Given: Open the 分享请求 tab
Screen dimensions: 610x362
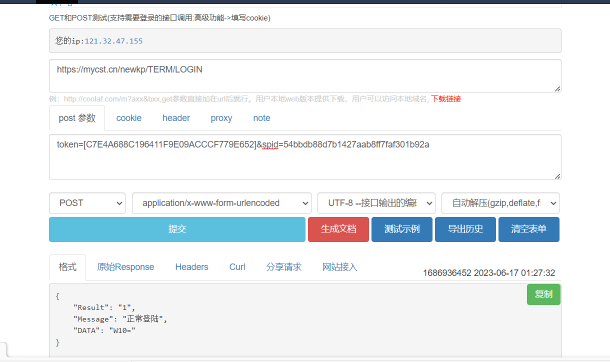Looking at the screenshot, I should 284,267.
